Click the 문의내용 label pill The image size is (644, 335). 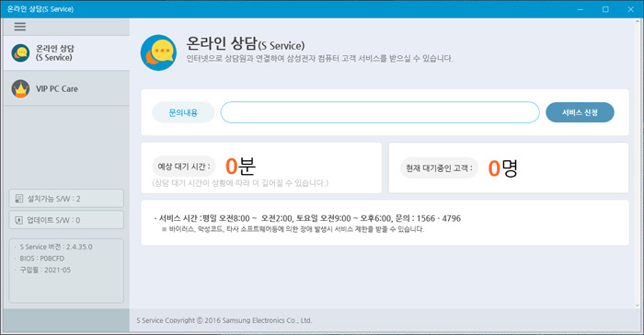183,112
